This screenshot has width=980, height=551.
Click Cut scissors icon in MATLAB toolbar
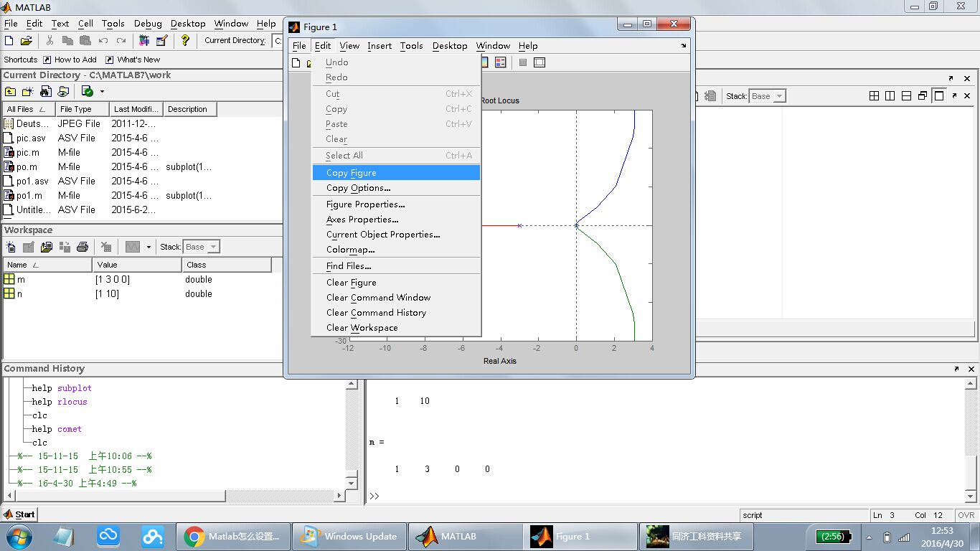pos(50,41)
